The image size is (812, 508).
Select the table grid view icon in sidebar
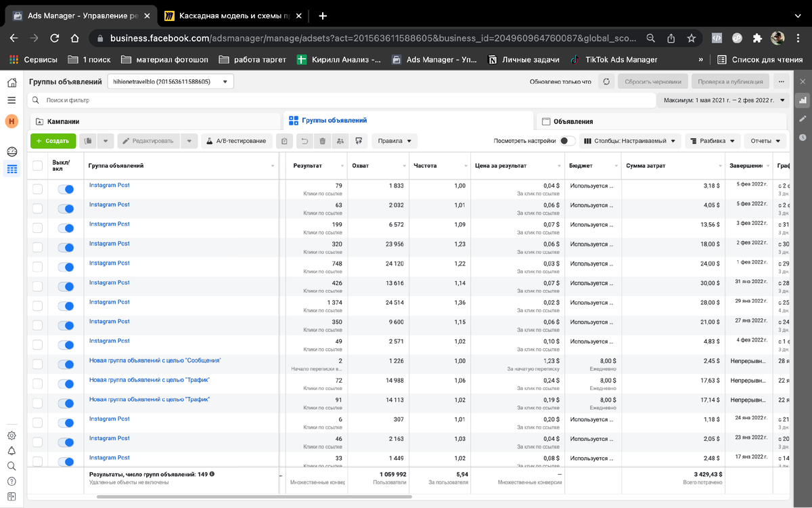pyautogui.click(x=12, y=169)
